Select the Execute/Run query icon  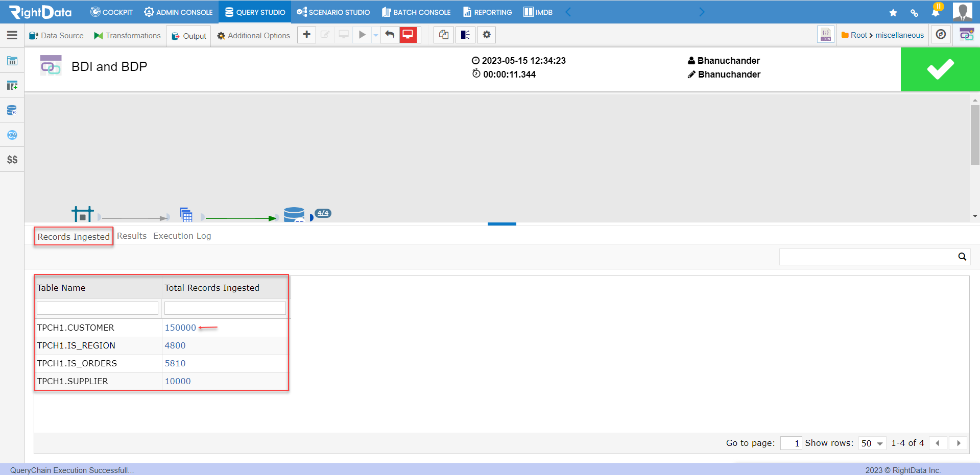[x=362, y=35]
